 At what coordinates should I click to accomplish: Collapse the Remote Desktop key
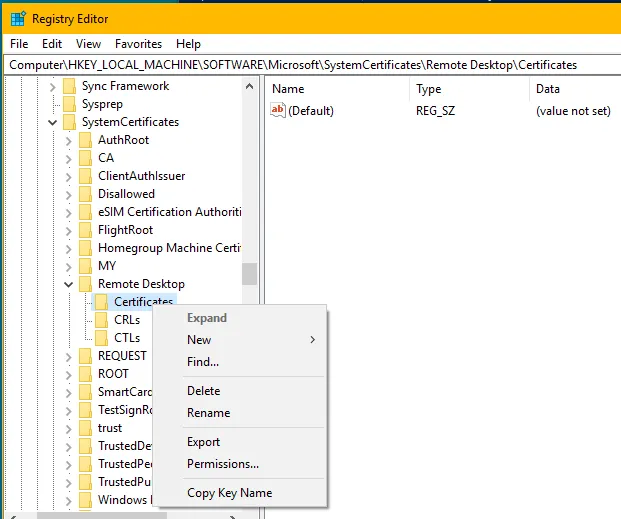click(68, 284)
